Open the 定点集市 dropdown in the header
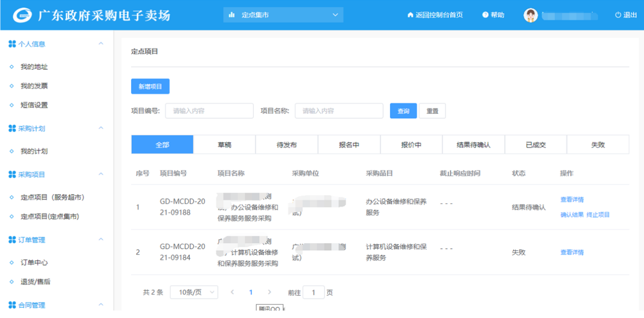 tap(283, 15)
